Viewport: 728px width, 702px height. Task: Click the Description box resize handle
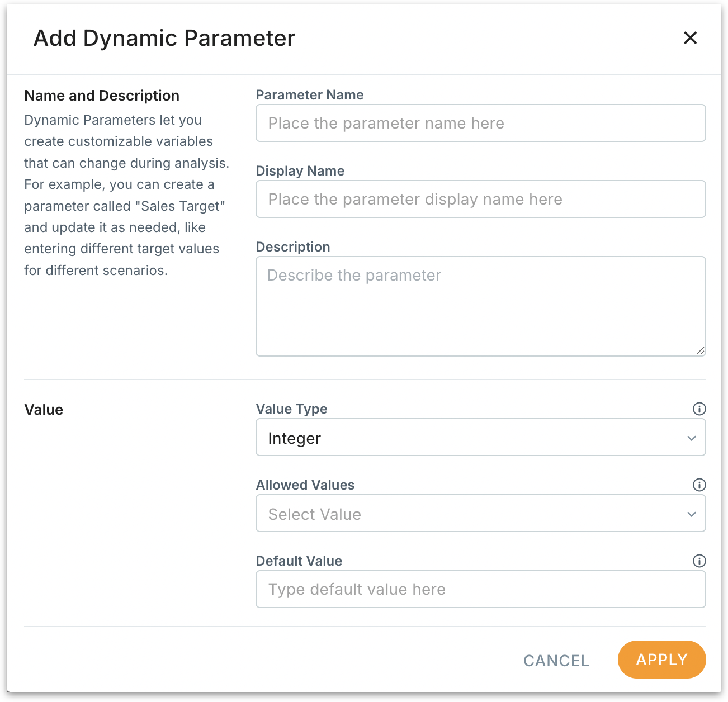point(700,351)
